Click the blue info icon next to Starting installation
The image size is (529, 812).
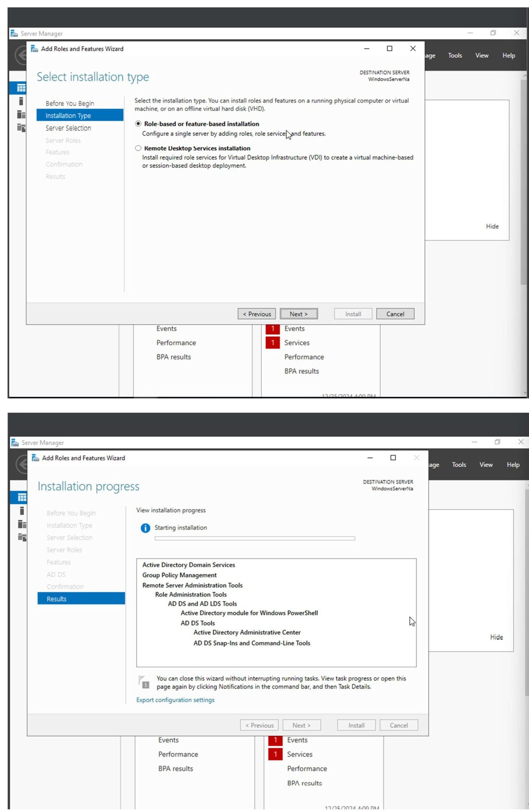pos(145,528)
